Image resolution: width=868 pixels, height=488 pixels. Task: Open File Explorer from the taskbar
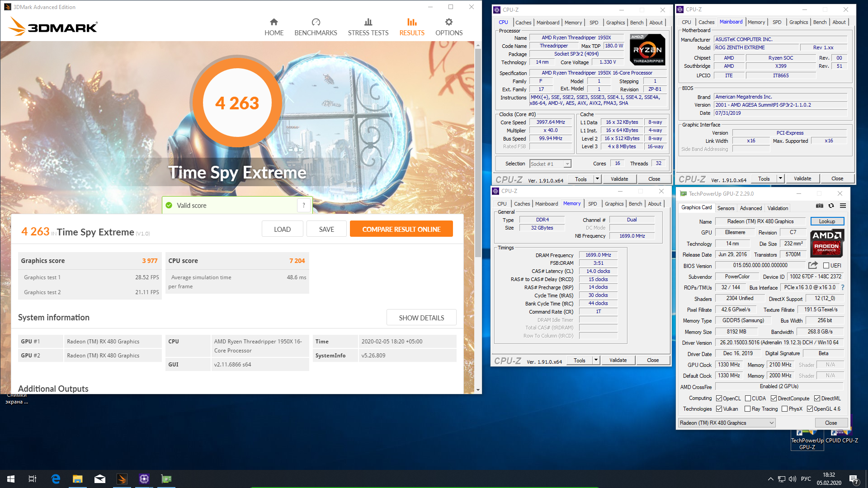click(x=78, y=479)
